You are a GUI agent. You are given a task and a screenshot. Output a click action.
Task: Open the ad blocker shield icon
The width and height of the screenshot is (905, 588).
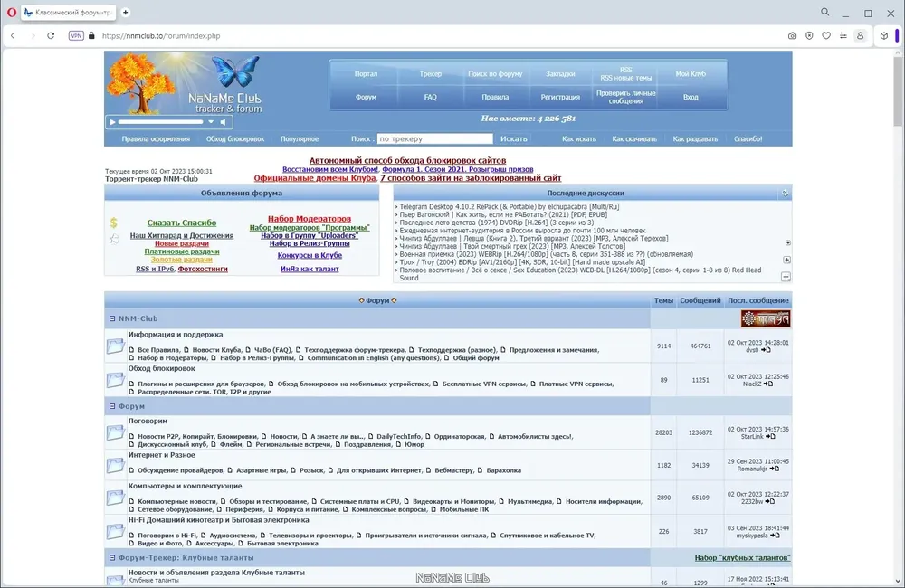[809, 36]
